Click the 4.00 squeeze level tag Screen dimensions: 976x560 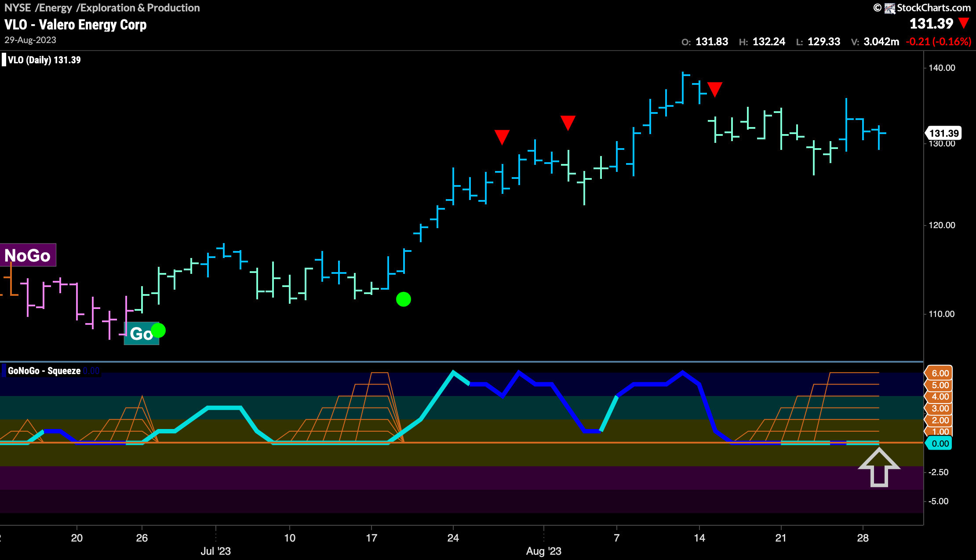tap(939, 396)
